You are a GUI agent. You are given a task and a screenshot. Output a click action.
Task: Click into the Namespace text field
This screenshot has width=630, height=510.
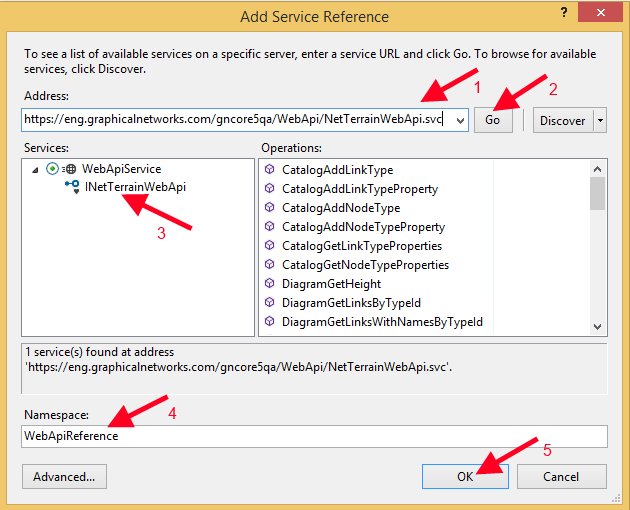click(314, 436)
